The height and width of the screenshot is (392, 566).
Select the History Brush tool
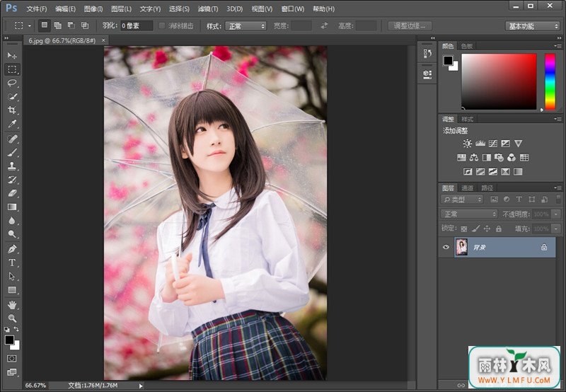12,180
